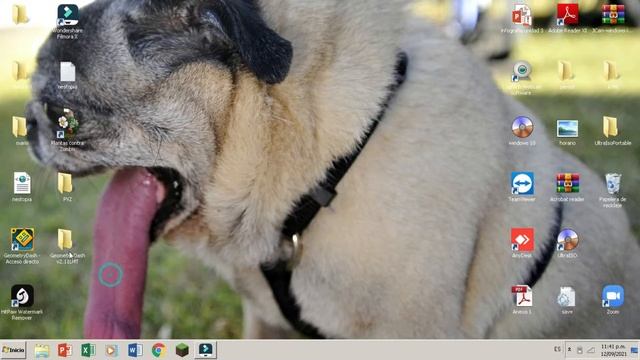
Task: Launch HitPaw Watermark Remover shortcut
Action: tap(22, 302)
